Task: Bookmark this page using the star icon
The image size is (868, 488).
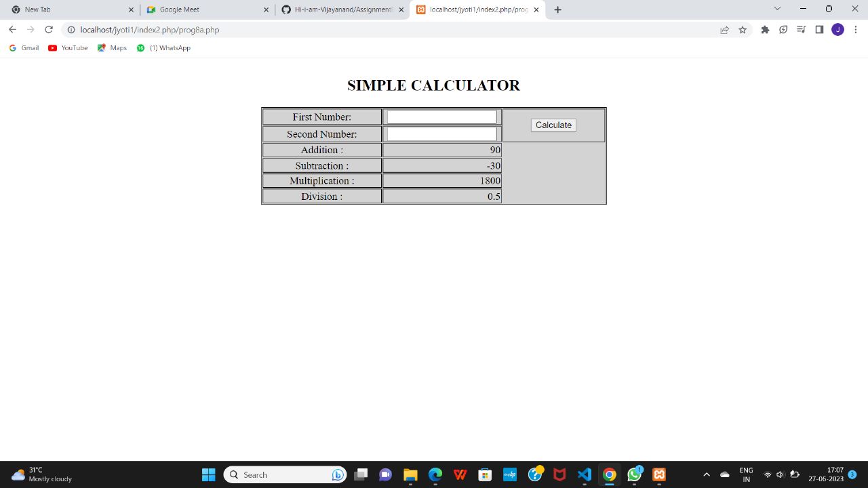Action: [743, 30]
